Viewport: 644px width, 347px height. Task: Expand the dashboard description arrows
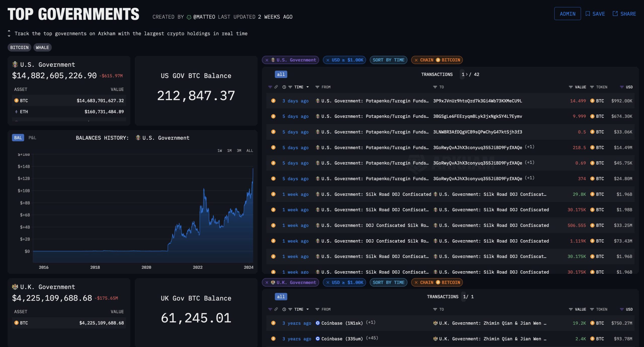[9, 33]
